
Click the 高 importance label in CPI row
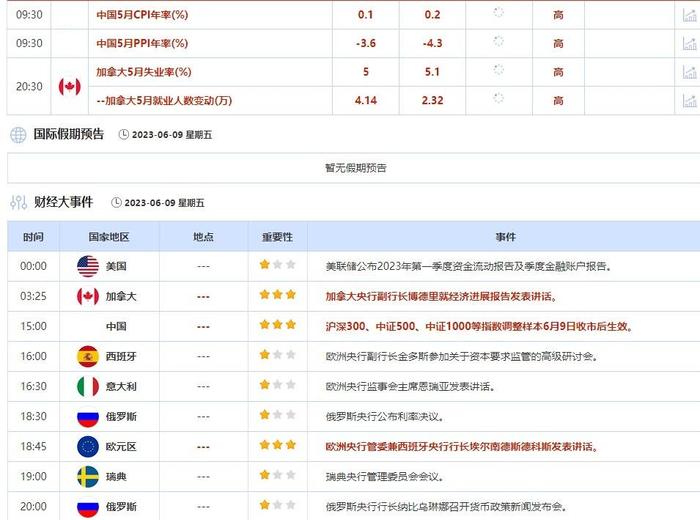(x=558, y=15)
